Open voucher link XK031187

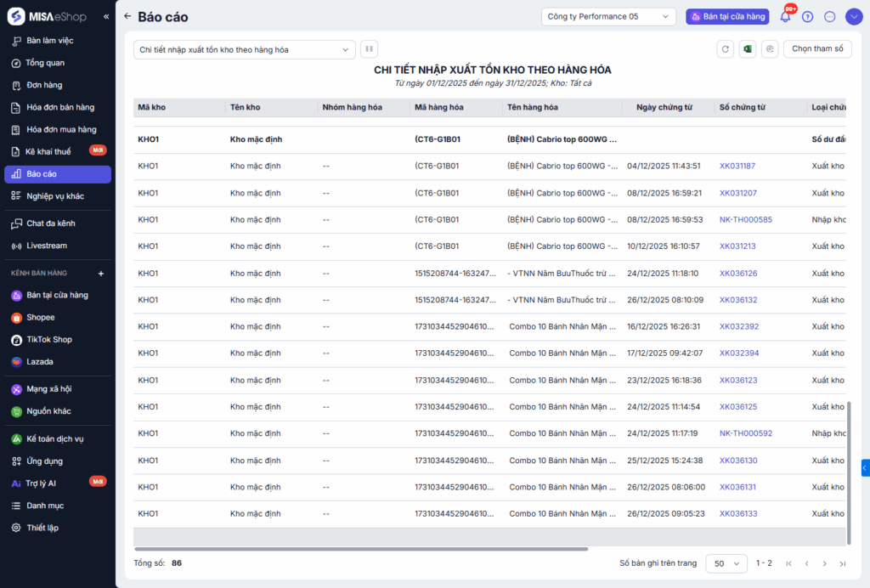[x=737, y=166]
